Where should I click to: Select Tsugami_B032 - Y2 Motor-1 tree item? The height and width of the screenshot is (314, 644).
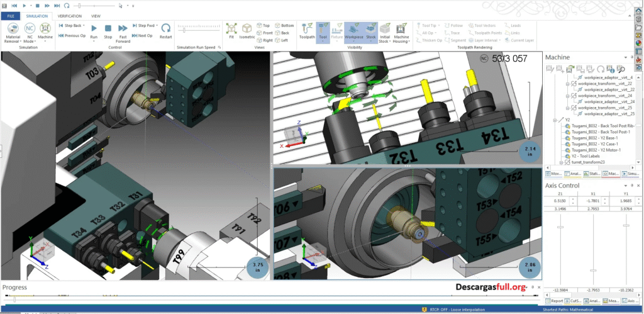tap(596, 150)
